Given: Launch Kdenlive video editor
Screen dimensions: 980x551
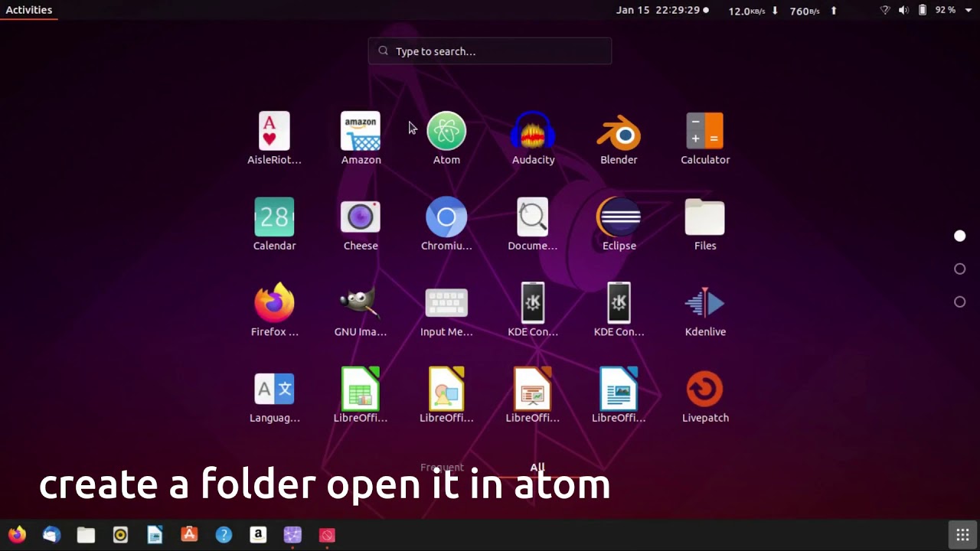Looking at the screenshot, I should click(x=705, y=311).
